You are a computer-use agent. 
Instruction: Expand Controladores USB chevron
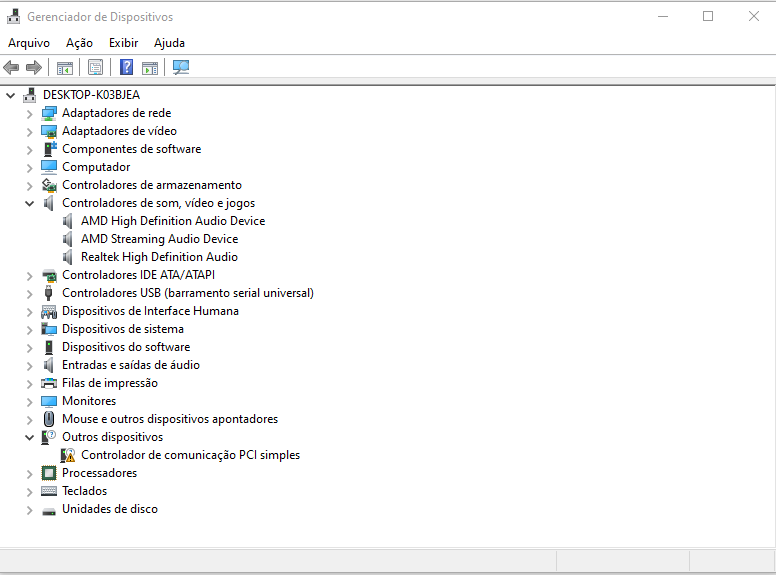point(30,294)
